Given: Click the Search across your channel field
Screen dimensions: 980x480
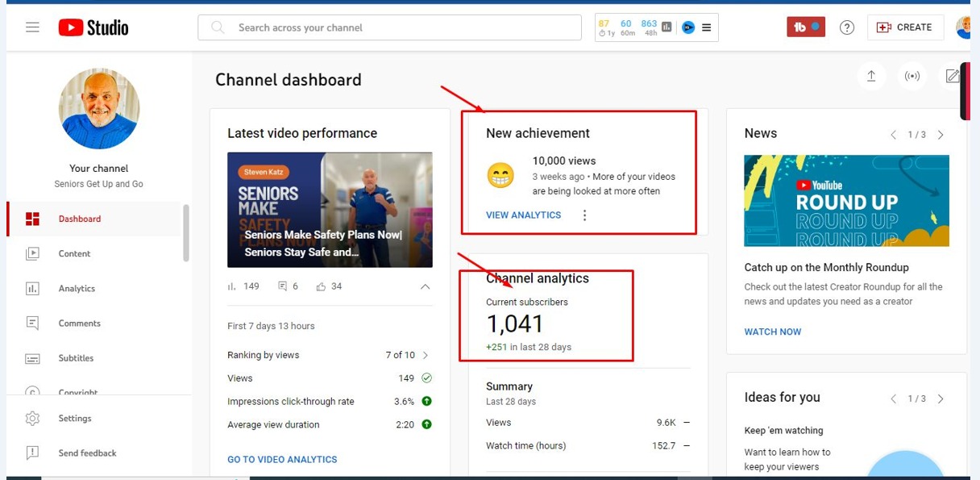Looking at the screenshot, I should pyautogui.click(x=389, y=27).
